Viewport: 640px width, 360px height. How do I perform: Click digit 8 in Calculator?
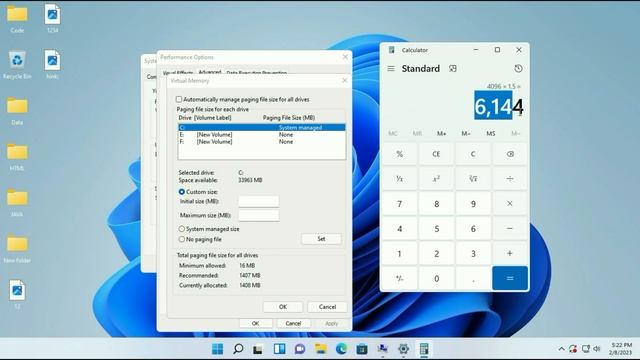pos(436,204)
